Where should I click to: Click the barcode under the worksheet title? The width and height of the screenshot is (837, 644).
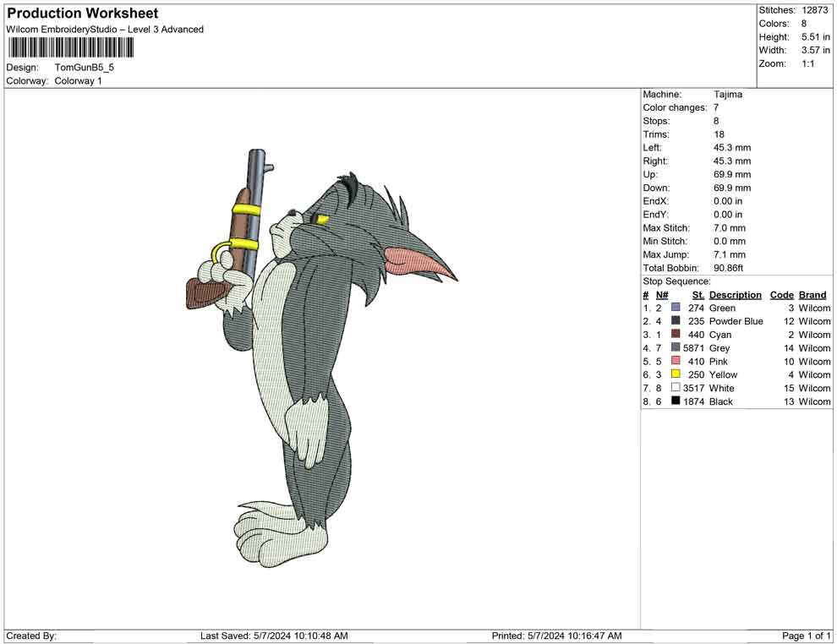point(70,48)
